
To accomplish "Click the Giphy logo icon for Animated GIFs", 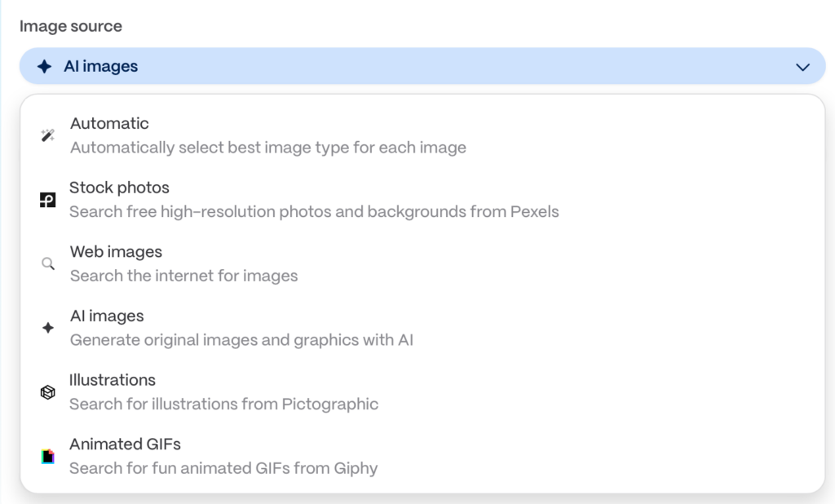I will [48, 456].
